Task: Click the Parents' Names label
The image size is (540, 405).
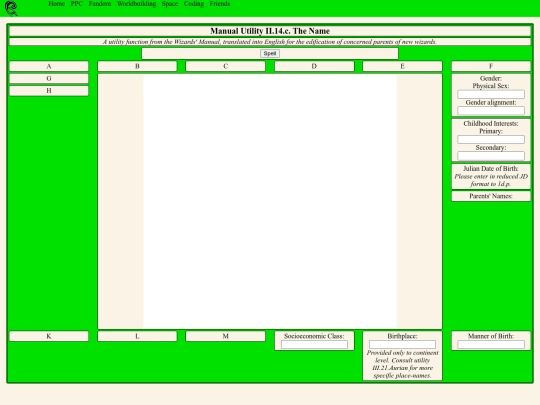Action: pos(491,196)
